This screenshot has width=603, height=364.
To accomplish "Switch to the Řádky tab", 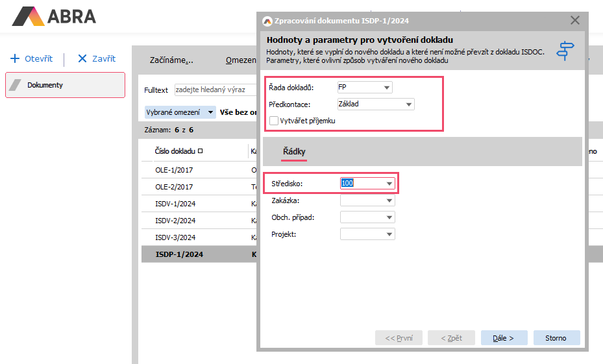I will coord(294,151).
